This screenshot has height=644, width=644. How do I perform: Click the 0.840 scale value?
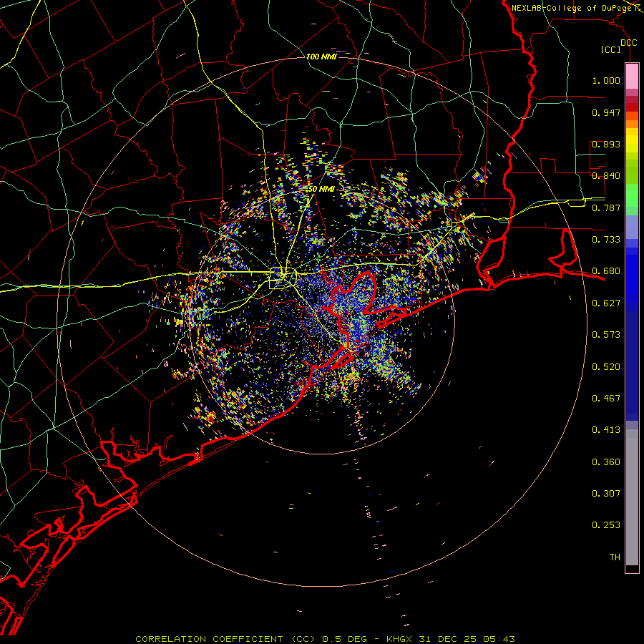tap(606, 176)
